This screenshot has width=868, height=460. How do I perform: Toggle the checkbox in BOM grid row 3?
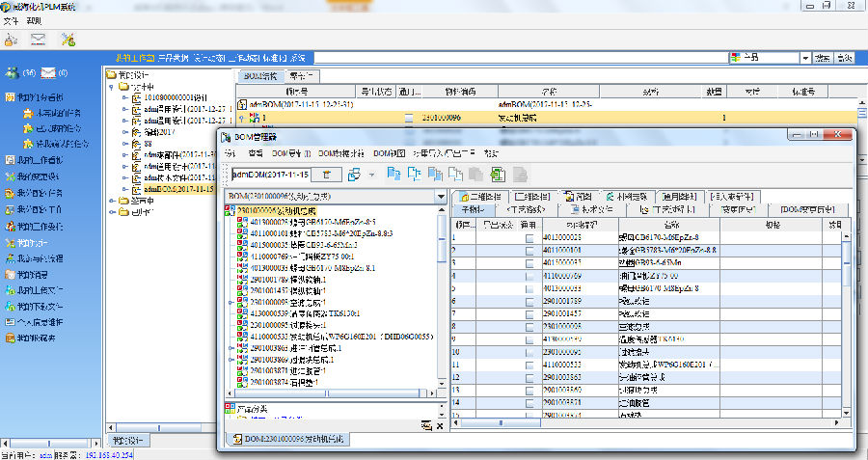click(529, 262)
